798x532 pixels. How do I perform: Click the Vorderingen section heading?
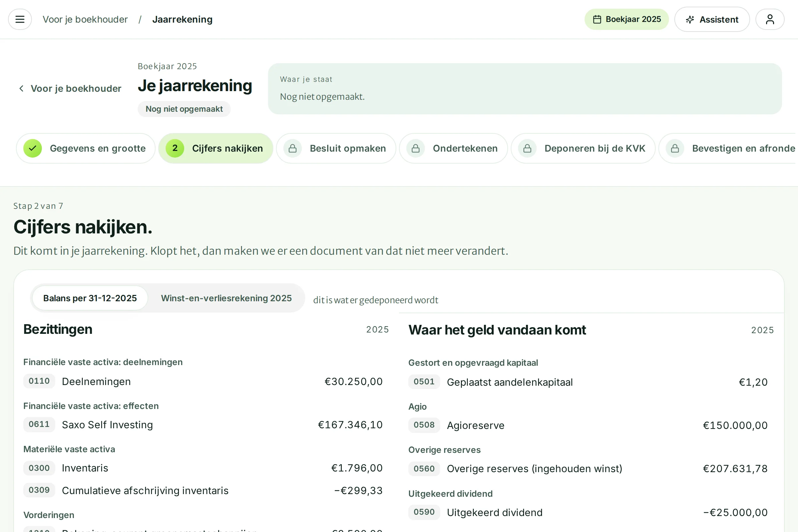click(49, 515)
